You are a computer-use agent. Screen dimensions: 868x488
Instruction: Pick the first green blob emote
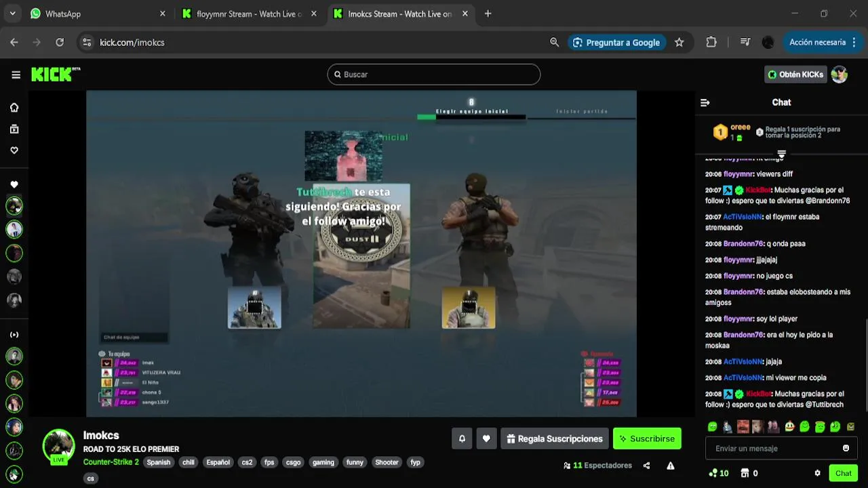[x=713, y=427]
